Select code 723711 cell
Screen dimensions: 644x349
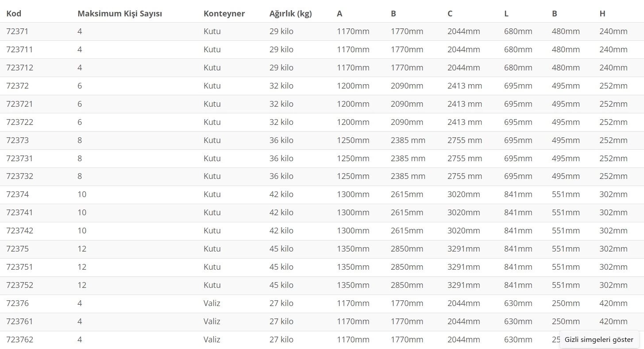pyautogui.click(x=19, y=50)
